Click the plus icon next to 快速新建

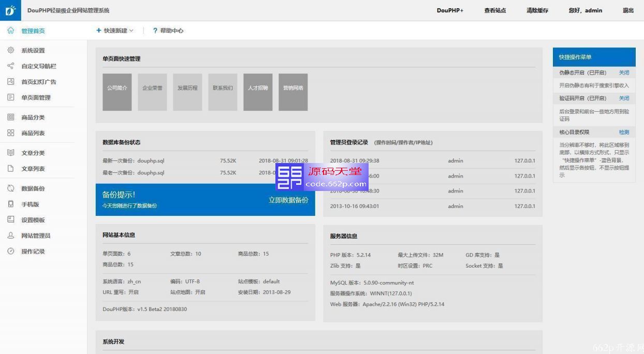point(99,31)
